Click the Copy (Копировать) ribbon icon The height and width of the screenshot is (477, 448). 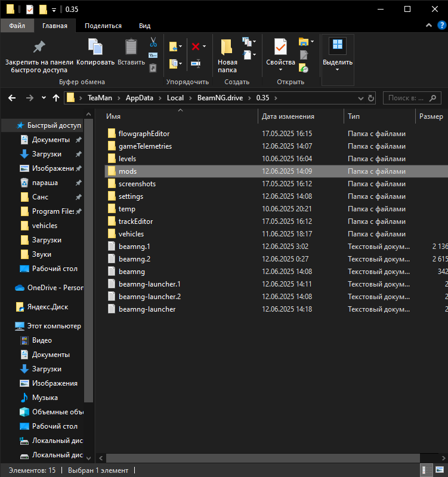(95, 47)
